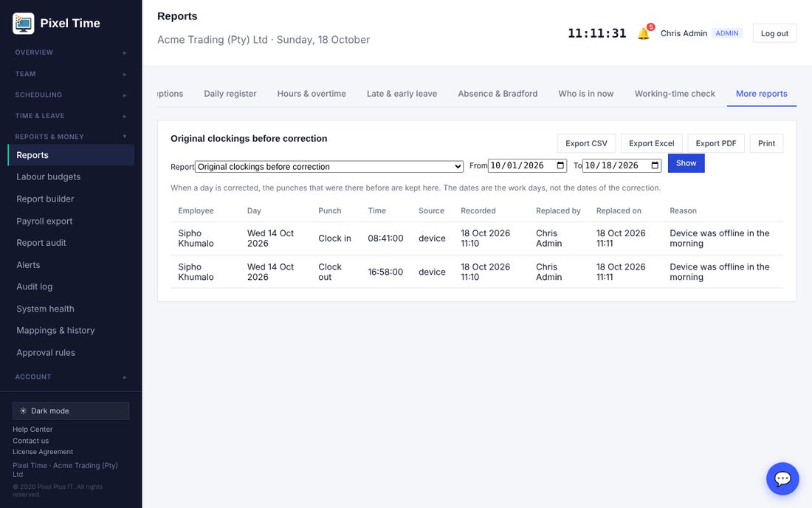Print the report

[x=766, y=143]
